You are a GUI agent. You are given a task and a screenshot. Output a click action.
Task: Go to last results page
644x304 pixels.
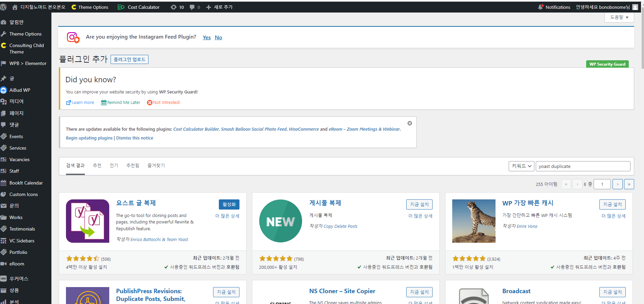click(629, 184)
